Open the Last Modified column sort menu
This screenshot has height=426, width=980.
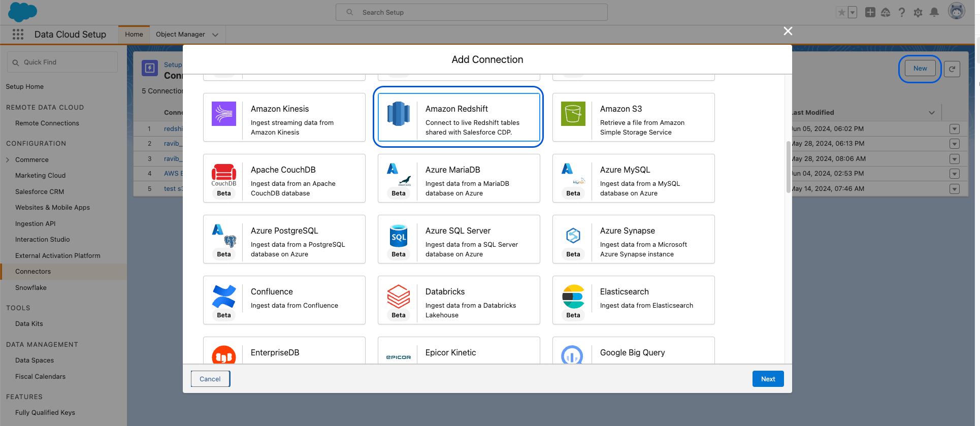[x=932, y=113]
